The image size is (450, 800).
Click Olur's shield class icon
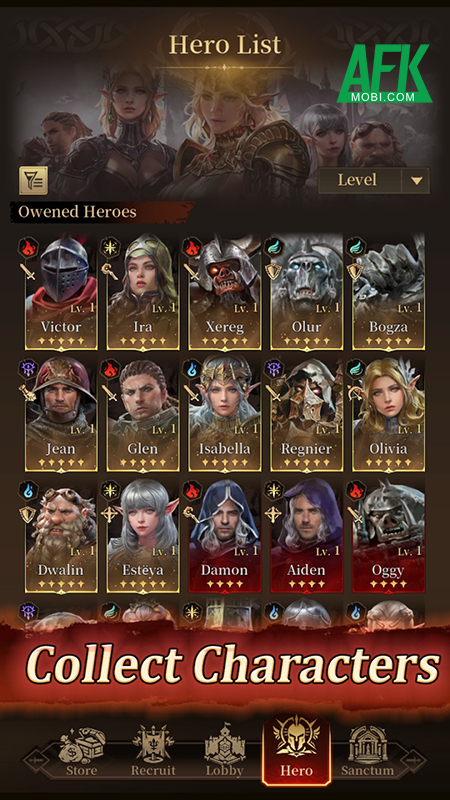tap(273, 271)
